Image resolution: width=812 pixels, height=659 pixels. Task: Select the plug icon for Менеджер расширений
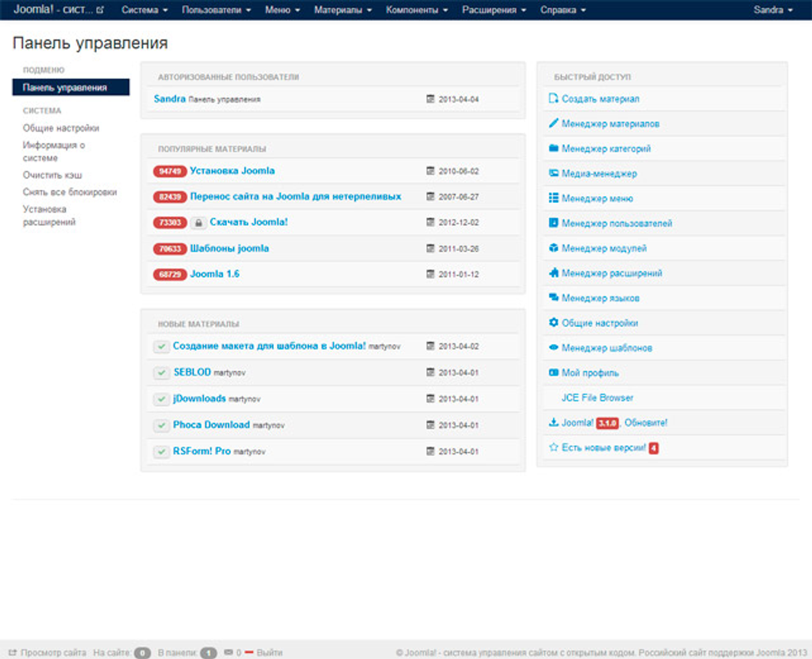tap(553, 273)
